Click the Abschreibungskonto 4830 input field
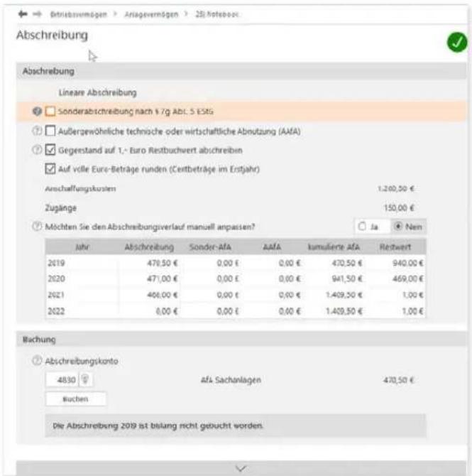Viewport: 472px width, 476px height. [62, 379]
